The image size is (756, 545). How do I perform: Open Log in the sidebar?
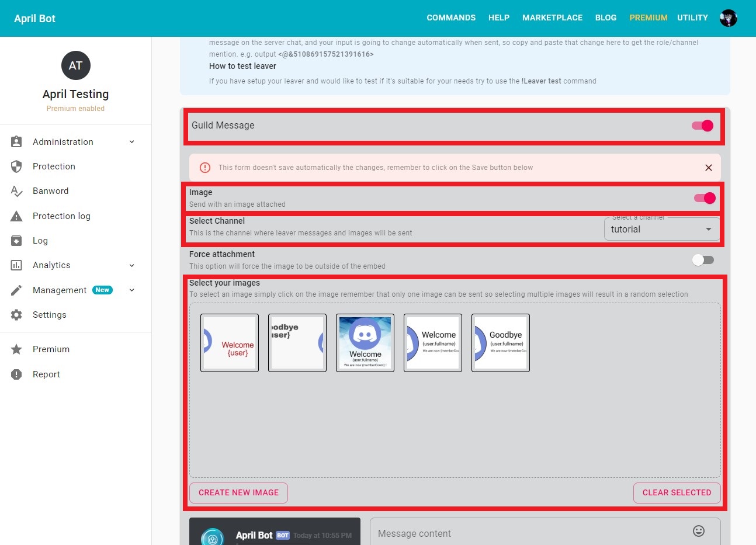pos(76,241)
